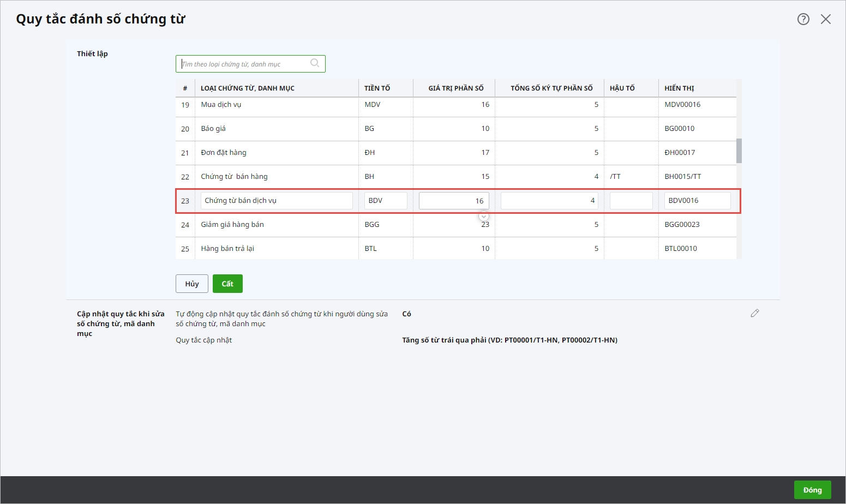Click the BDV0016 display field
846x504 pixels.
[x=697, y=201]
